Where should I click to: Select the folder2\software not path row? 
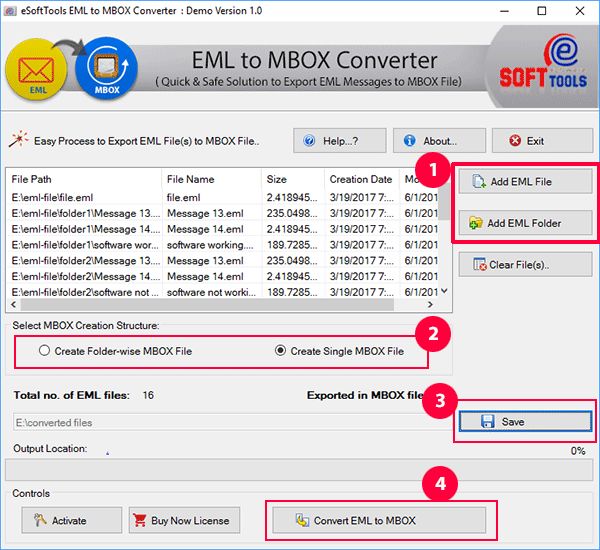(85, 292)
